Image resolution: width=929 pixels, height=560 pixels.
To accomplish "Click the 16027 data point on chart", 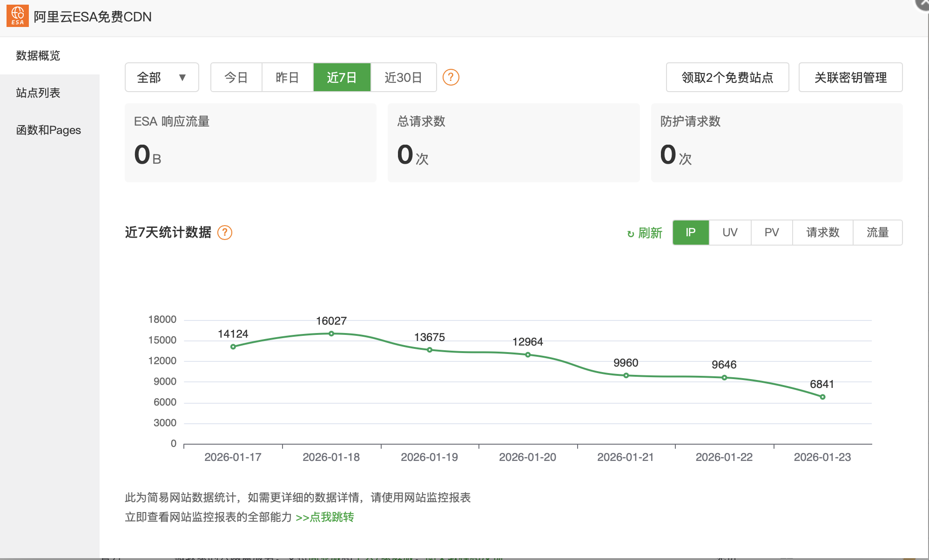I will point(331,333).
